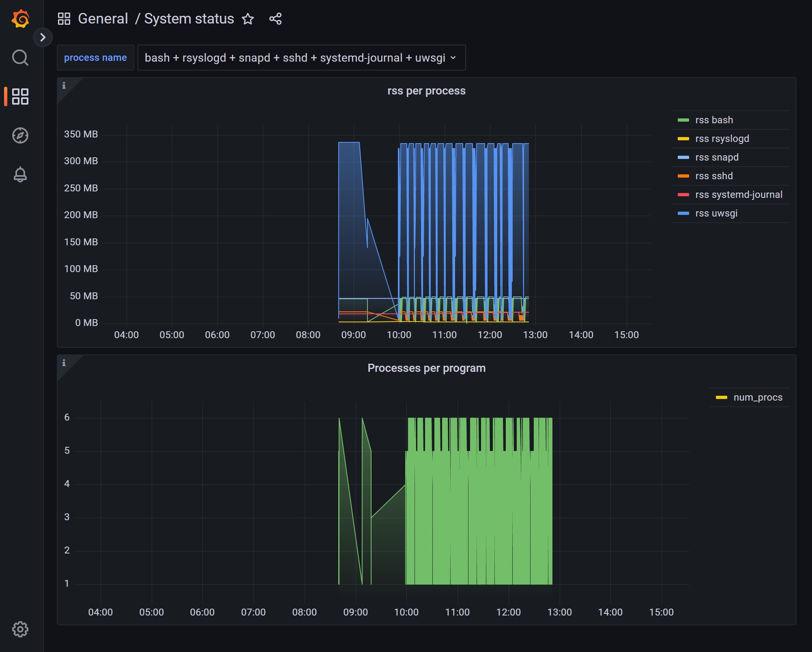
Task: Open rss per process panel title menu
Action: 426,91
